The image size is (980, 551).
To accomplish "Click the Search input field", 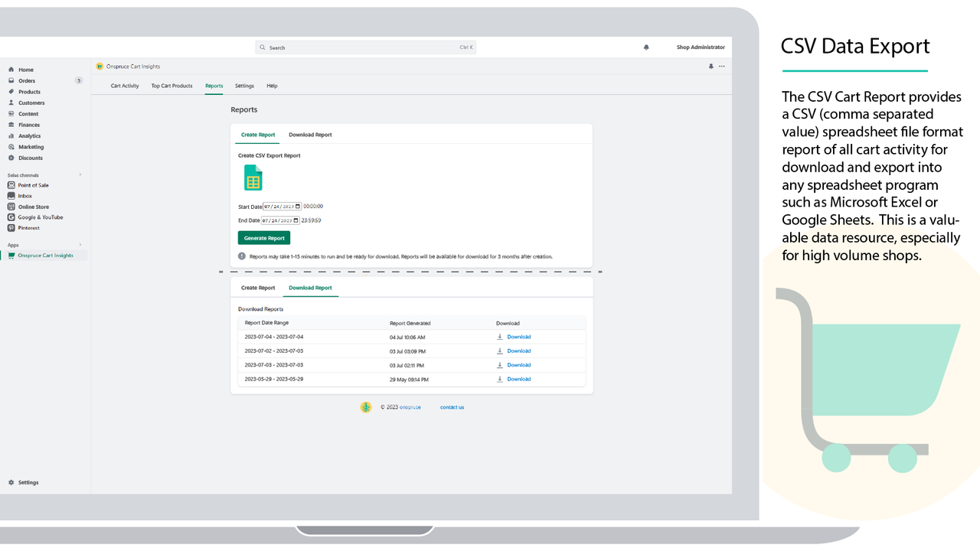I will [x=366, y=47].
